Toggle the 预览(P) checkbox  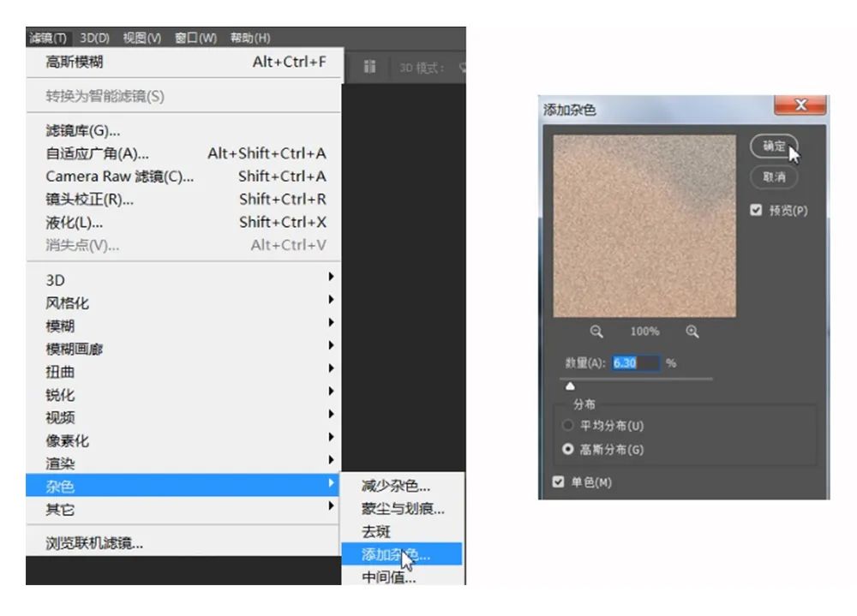pos(756,211)
